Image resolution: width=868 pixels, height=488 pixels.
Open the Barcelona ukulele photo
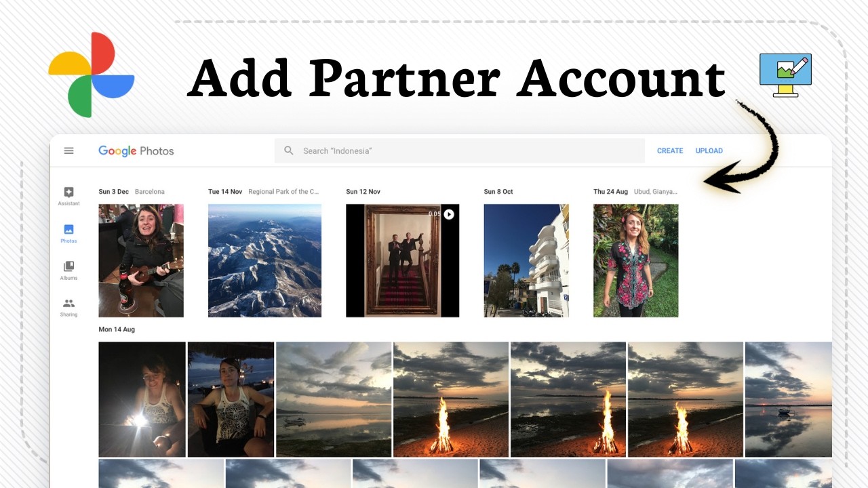141,260
